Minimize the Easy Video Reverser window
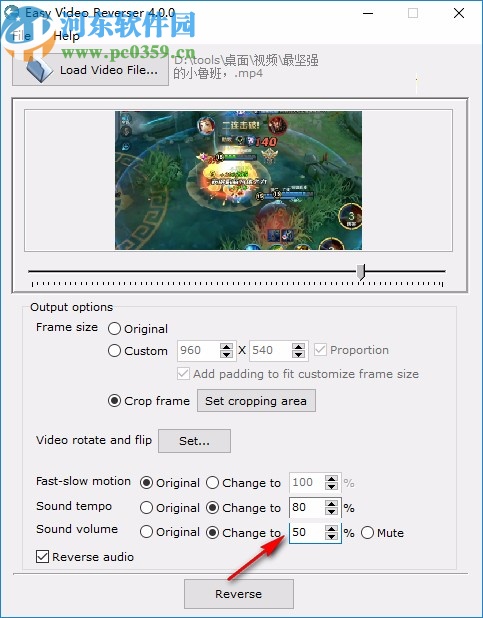Image resolution: width=483 pixels, height=618 pixels. coord(368,13)
